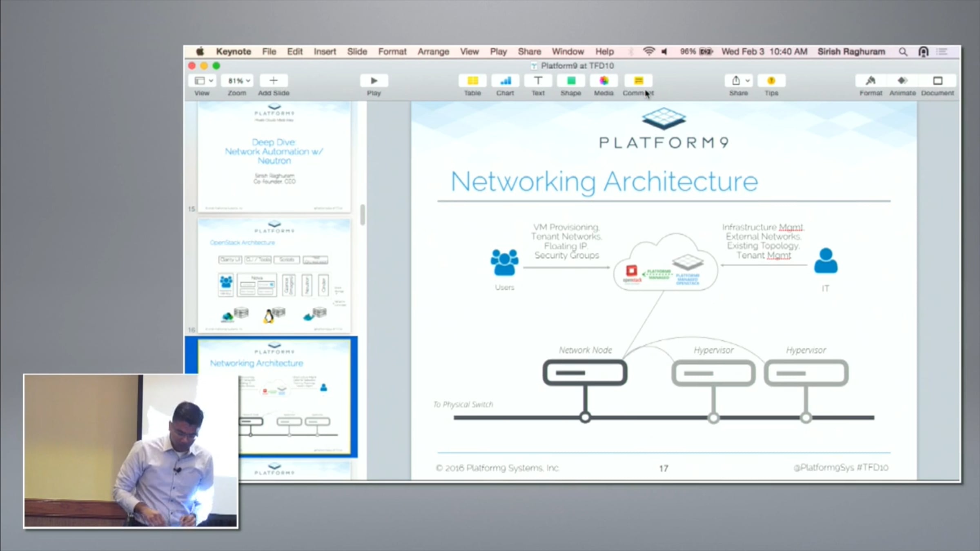The width and height of the screenshot is (980, 551).
Task: Insert a Table from the toolbar
Action: click(x=472, y=81)
